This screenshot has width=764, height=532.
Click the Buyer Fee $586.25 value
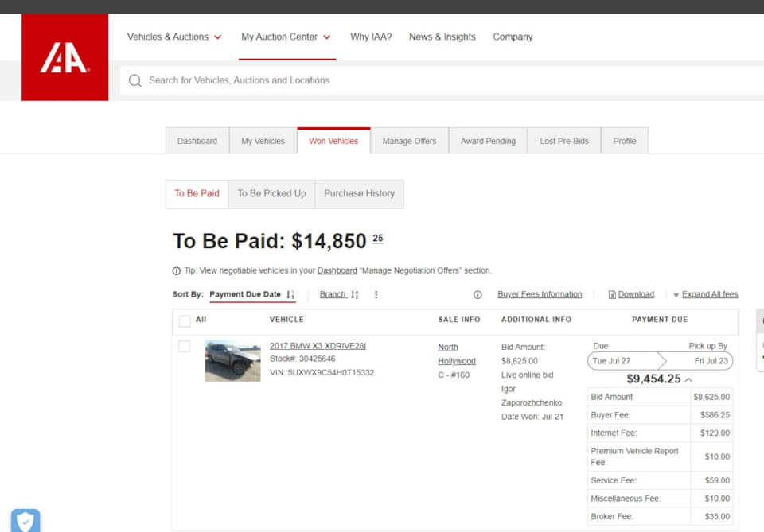pos(715,415)
